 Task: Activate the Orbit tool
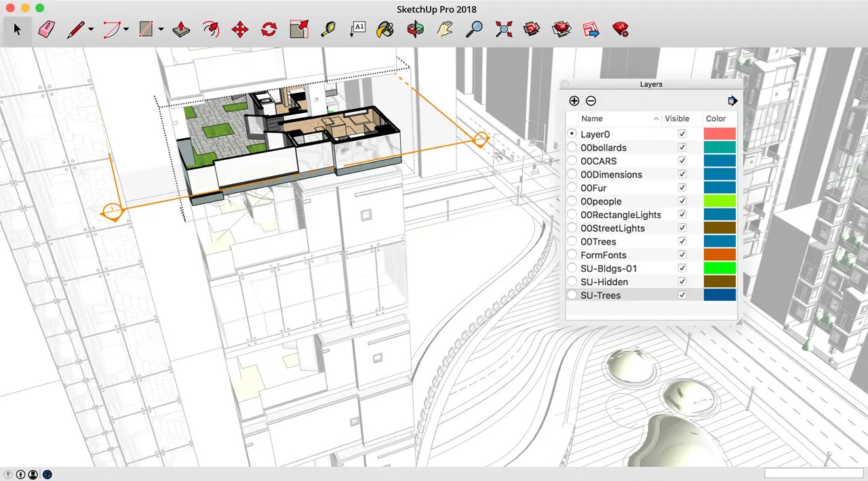point(416,29)
